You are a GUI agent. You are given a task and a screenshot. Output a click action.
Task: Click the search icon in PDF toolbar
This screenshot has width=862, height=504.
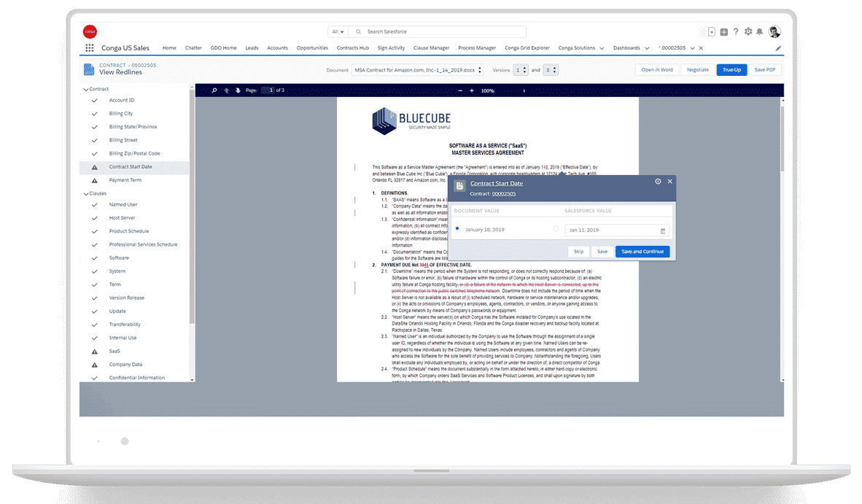(214, 90)
